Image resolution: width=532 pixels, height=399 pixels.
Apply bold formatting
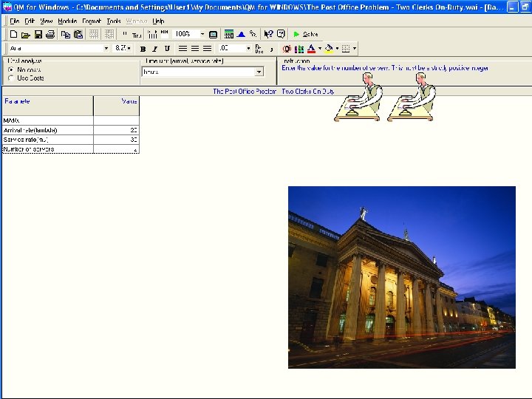tap(143, 49)
